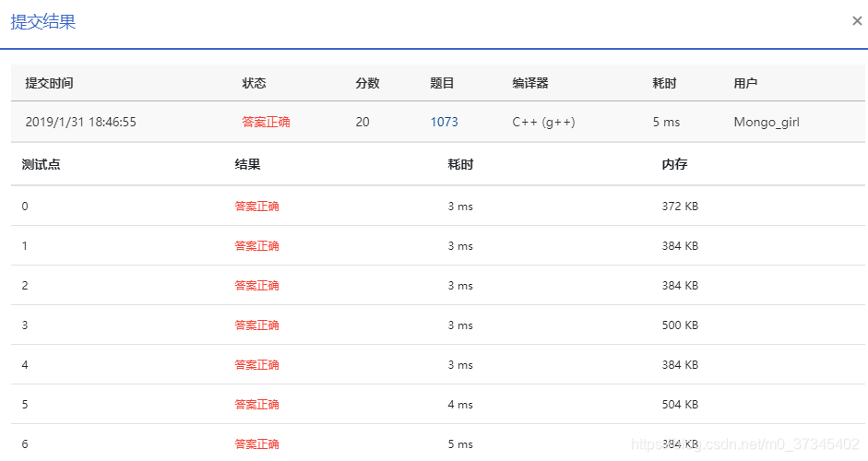Click 答案正确 result for test point 0
The height and width of the screenshot is (461, 868).
point(256,207)
